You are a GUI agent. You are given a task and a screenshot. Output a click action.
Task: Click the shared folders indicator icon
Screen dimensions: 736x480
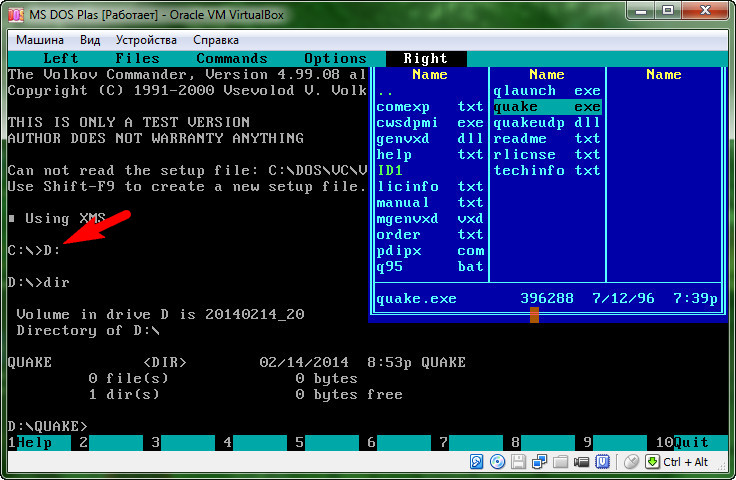tap(560, 462)
